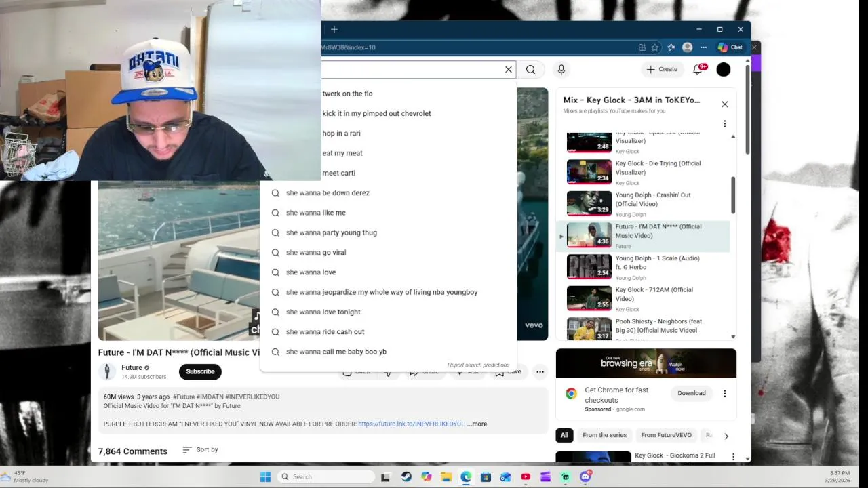
Task: Open Edge settings and more menu
Action: (704, 47)
